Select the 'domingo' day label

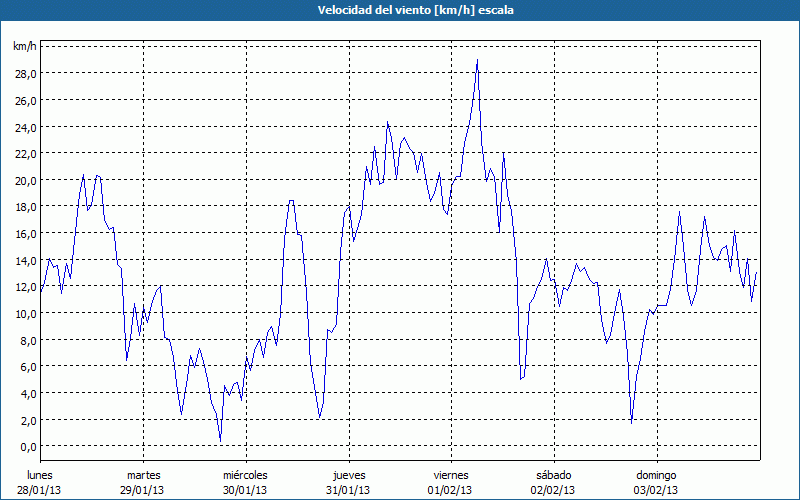656,475
